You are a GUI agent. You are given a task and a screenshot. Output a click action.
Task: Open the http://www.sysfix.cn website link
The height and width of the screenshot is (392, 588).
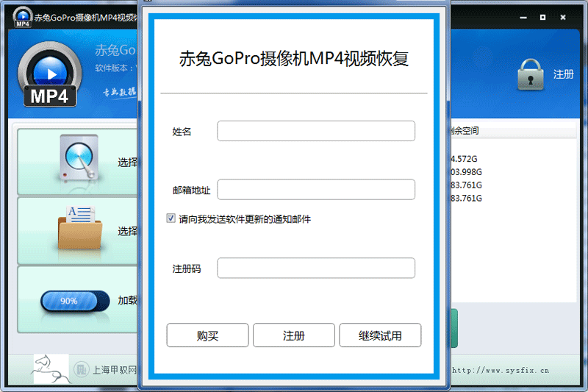pyautogui.click(x=501, y=371)
